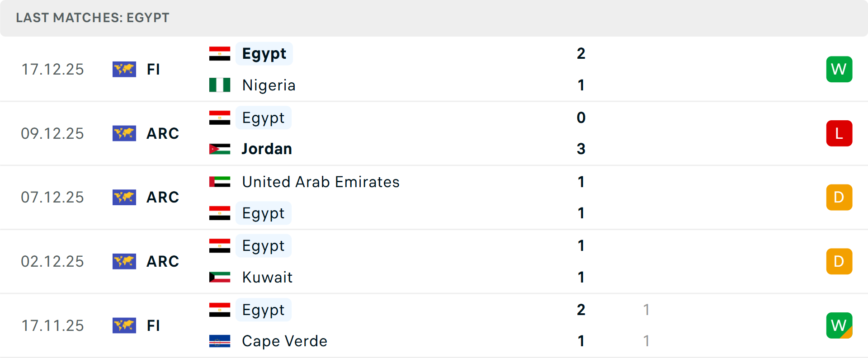Screen dimensions: 868x358
Task: Click the red L result badge
Action: coord(839,133)
